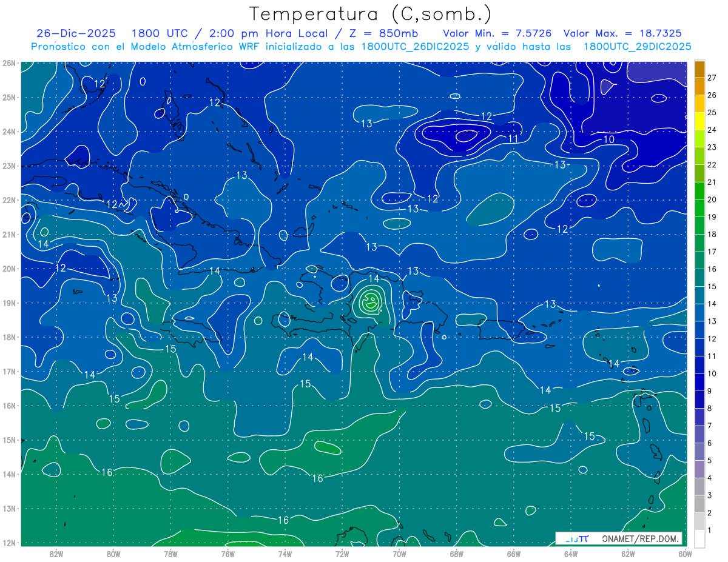The width and height of the screenshot is (728, 562).
Task: Click the latitude axis label 23N
Action: tap(9, 166)
